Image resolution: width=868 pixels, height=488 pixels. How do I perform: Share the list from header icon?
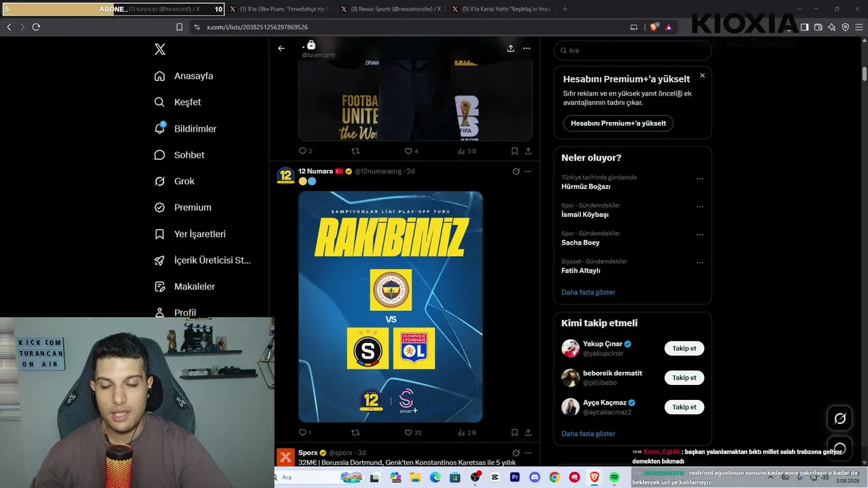pos(511,48)
